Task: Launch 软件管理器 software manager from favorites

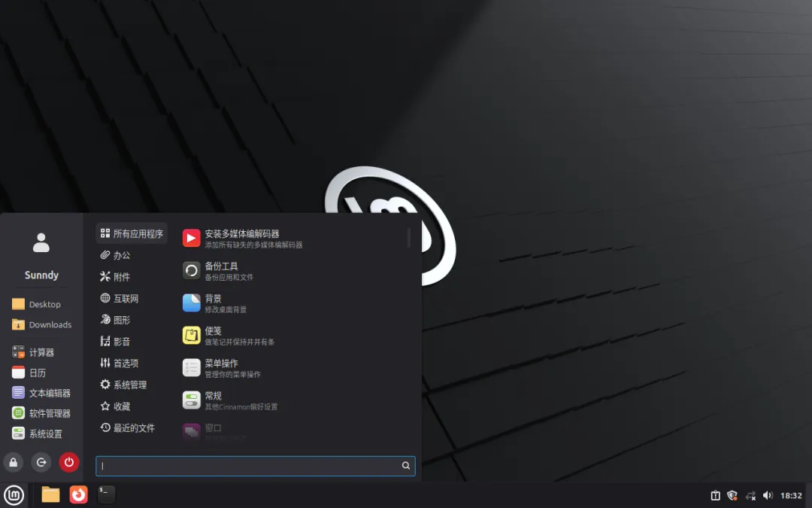Action: tap(41, 413)
